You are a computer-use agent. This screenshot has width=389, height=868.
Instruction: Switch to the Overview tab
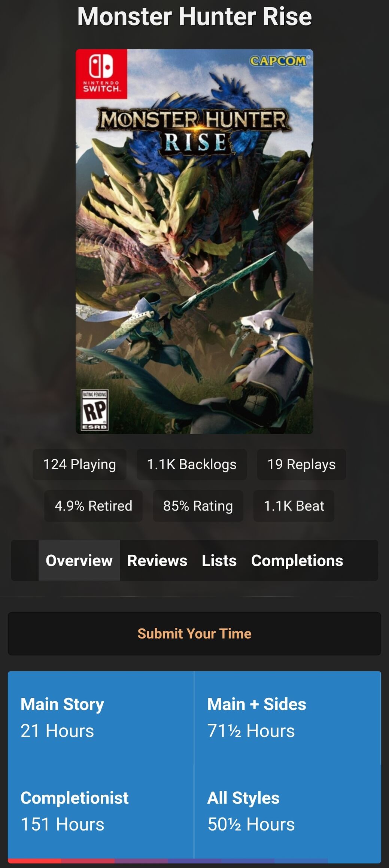(x=79, y=560)
